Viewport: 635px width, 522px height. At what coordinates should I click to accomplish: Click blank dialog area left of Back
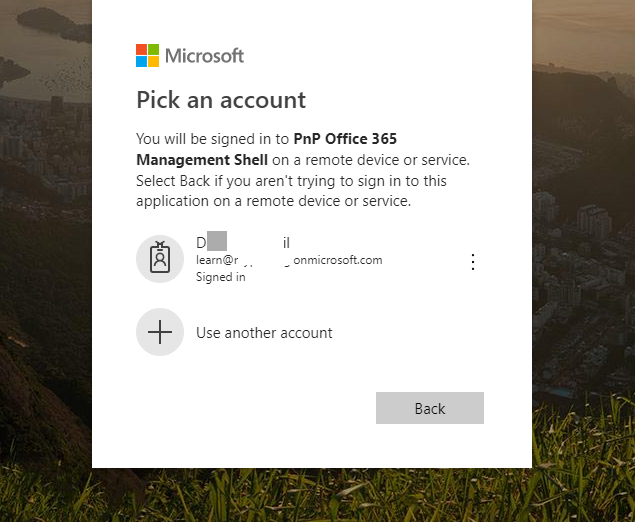[x=250, y=408]
